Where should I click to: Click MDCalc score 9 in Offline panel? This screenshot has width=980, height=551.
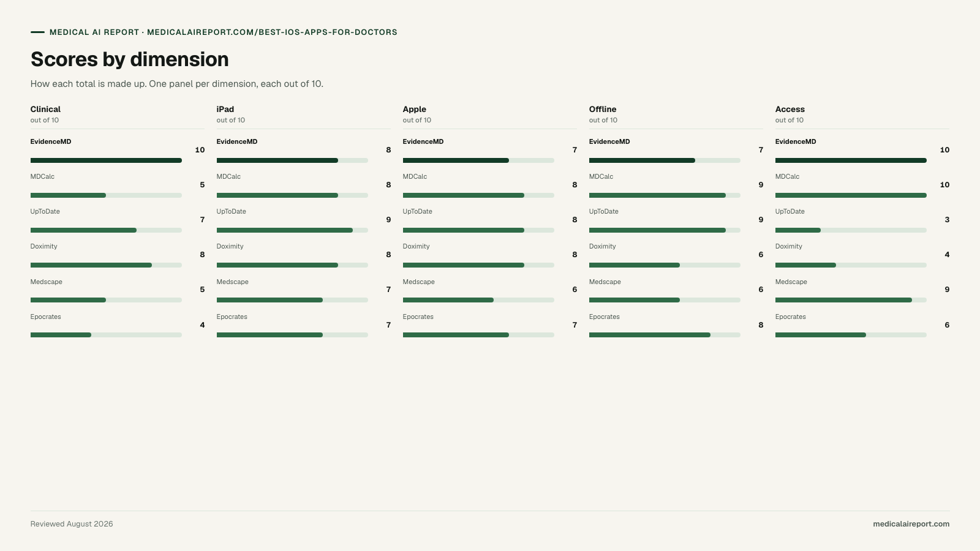(761, 185)
